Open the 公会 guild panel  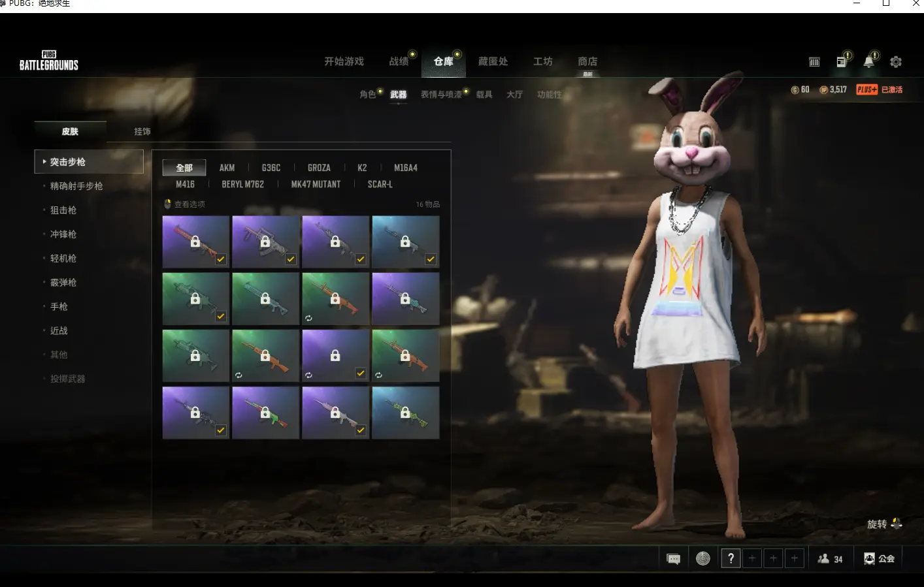tap(880, 558)
